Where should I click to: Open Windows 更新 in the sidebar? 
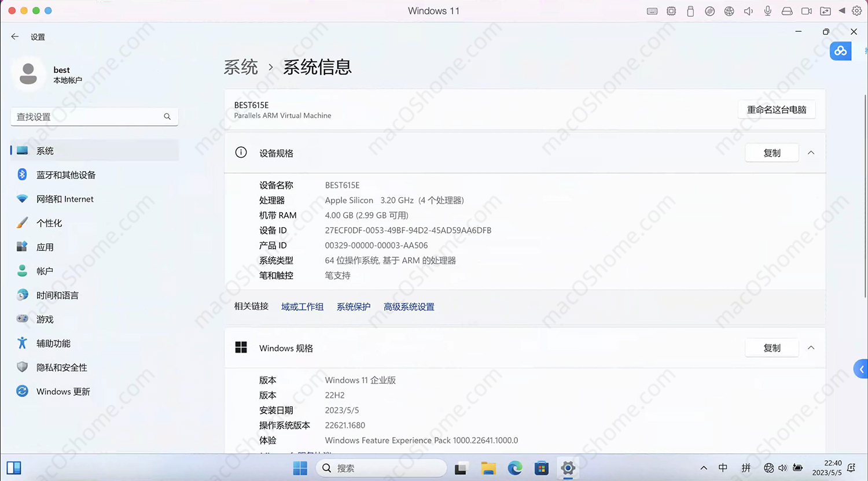click(x=95, y=391)
